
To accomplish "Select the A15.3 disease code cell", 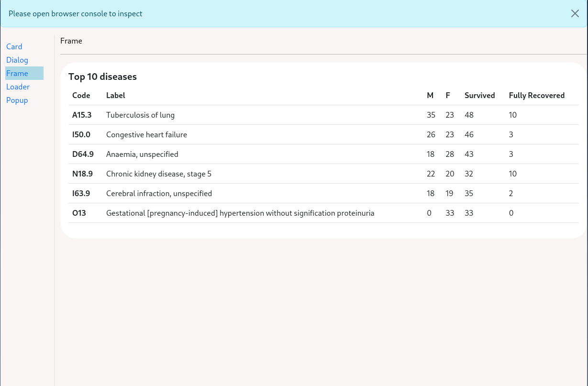I will coord(82,115).
